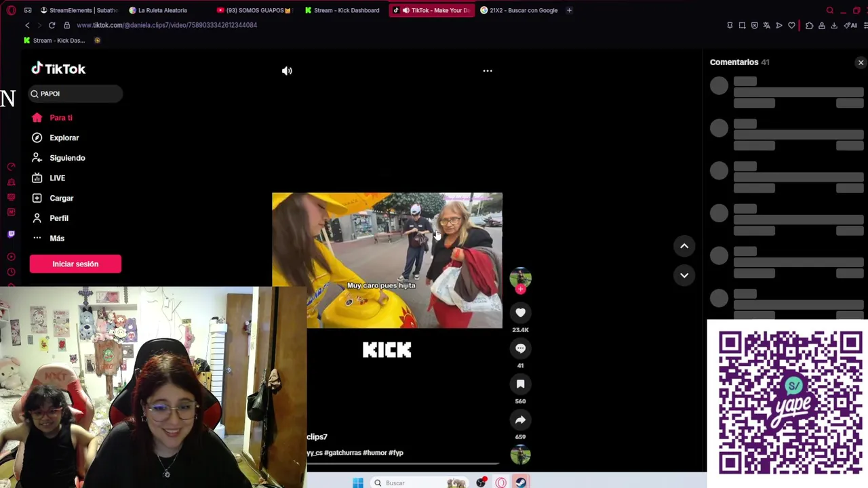This screenshot has width=868, height=488.
Task: Share the video with arrow icon
Action: point(520,420)
